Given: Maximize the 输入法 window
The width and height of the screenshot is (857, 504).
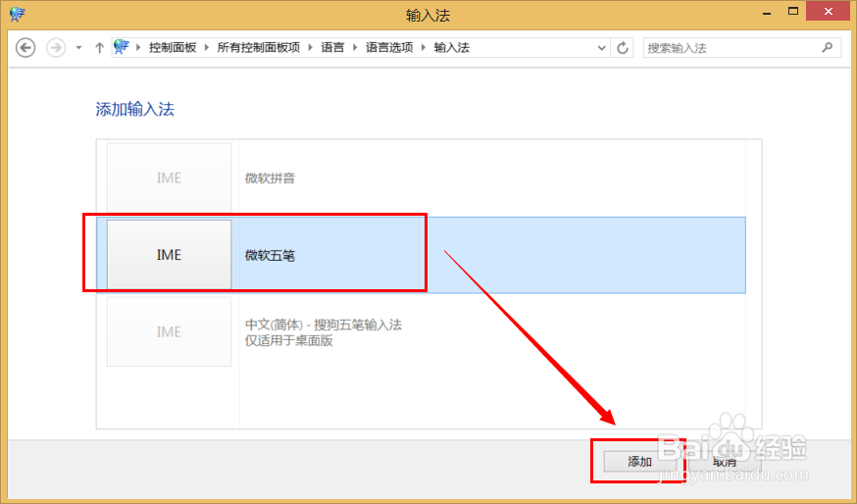Looking at the screenshot, I should 793,12.
